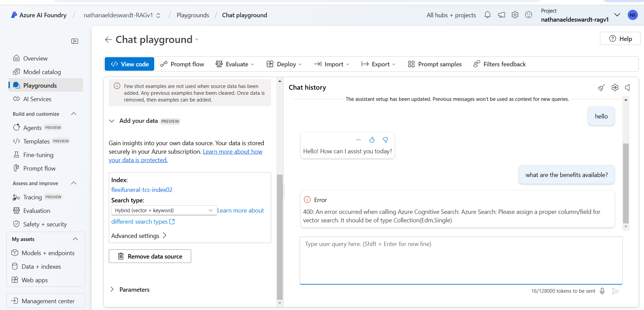The image size is (644, 310).
Task: Click the send message arrow icon
Action: tap(616, 291)
